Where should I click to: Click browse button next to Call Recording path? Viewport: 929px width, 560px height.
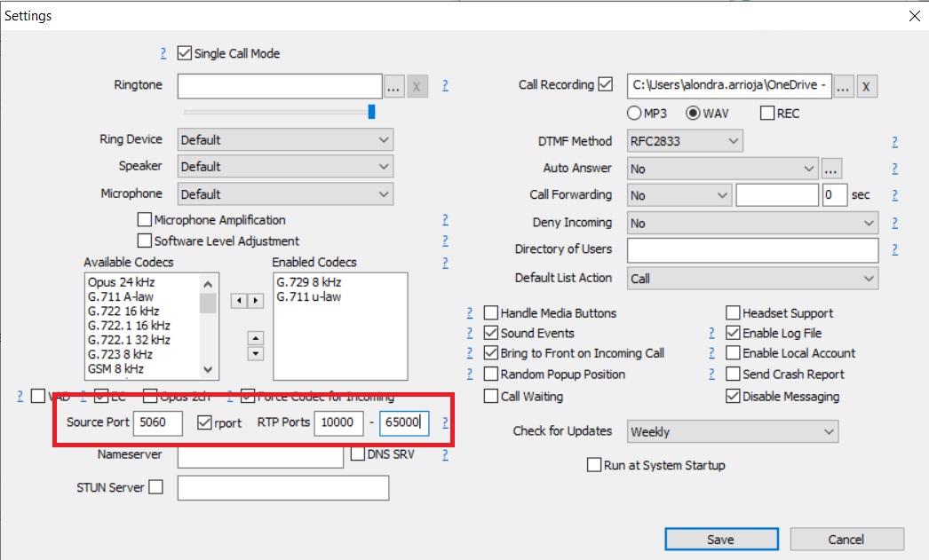[844, 86]
